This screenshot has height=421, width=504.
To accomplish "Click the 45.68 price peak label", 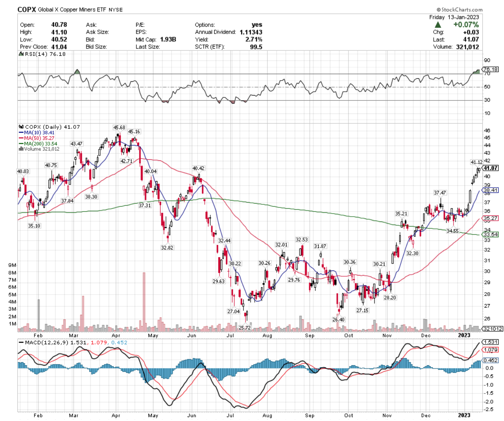I will (119, 128).
